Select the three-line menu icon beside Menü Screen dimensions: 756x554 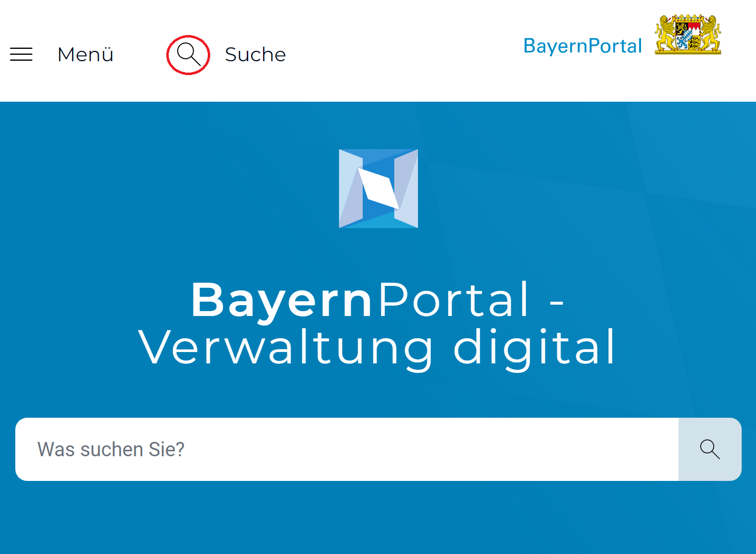coord(21,54)
